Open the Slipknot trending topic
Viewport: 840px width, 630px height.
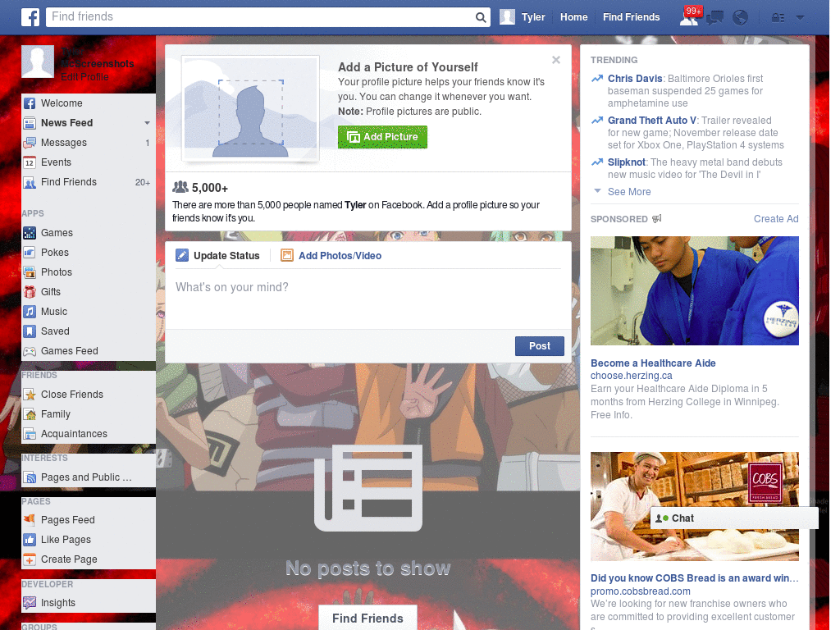pos(626,162)
